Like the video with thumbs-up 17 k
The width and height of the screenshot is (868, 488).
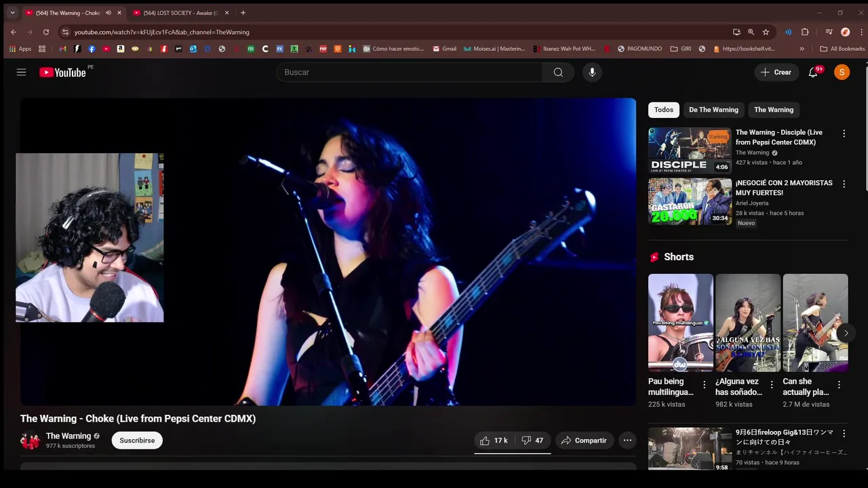(494, 441)
